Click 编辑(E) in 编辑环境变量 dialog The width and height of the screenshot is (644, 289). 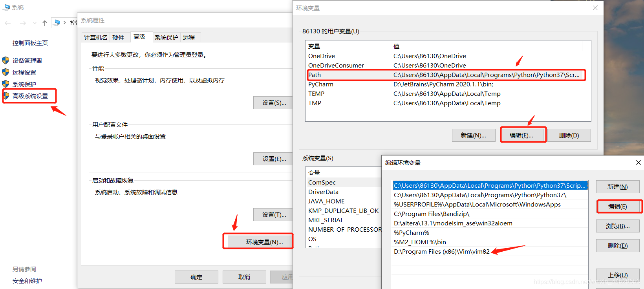(x=618, y=206)
